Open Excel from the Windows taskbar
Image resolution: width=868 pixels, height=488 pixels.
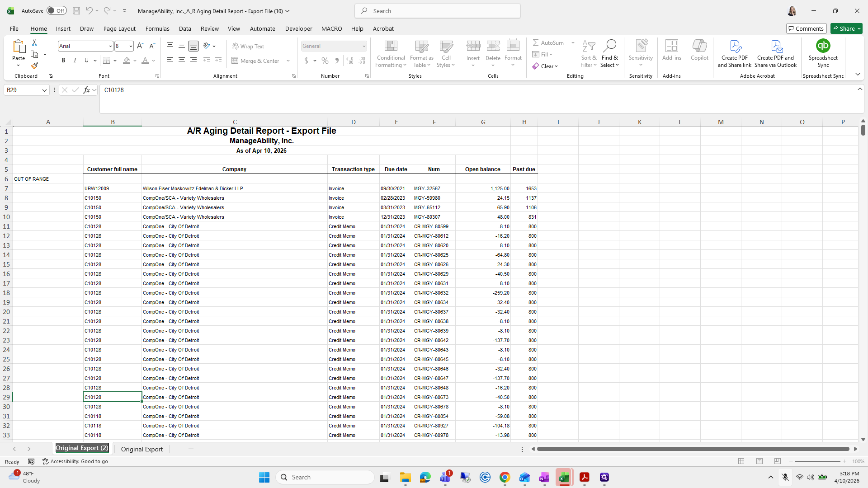pyautogui.click(x=564, y=477)
